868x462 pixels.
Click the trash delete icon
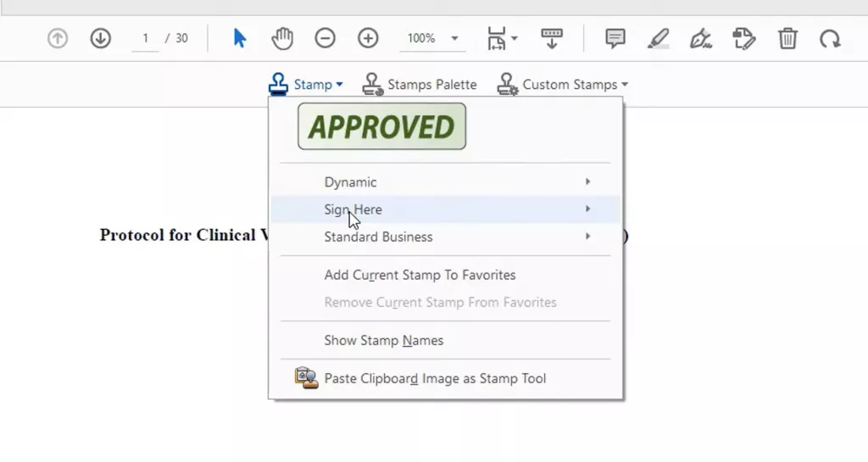pos(787,39)
